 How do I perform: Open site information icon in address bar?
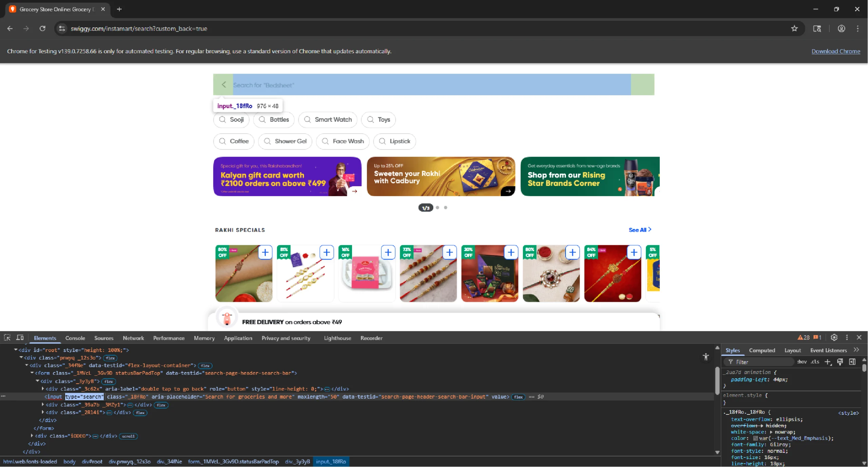pos(62,28)
